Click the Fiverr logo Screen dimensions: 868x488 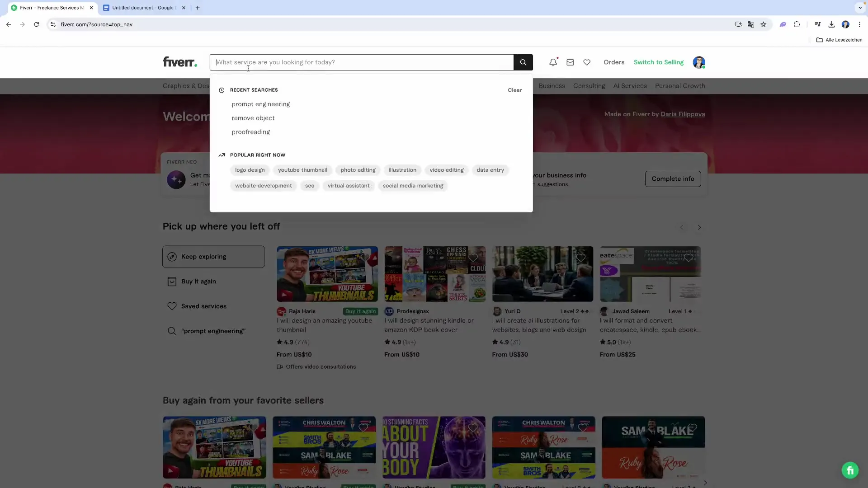(179, 62)
